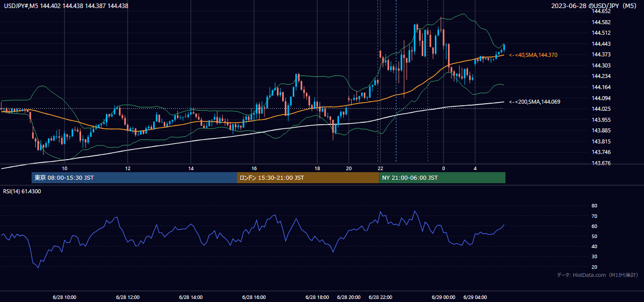Click the bottom date label 6/28 10:00
The height and width of the screenshot is (302, 644).
click(64, 297)
